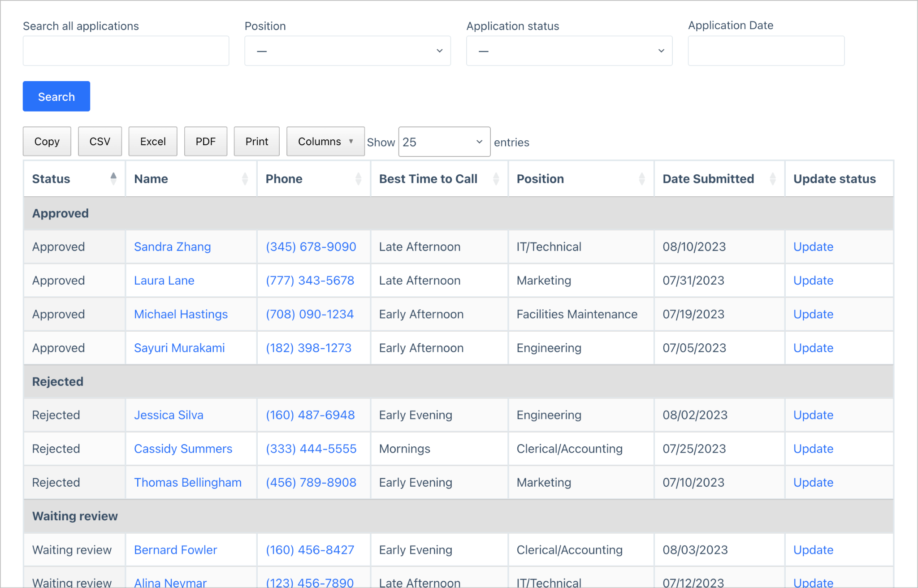918x588 pixels.
Task: Print the applications table
Action: 257,142
